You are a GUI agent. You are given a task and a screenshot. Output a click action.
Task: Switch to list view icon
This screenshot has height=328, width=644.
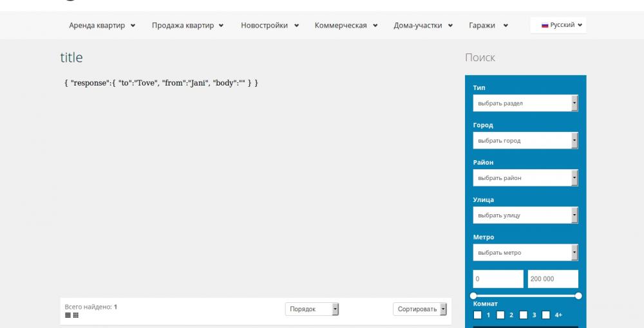coord(68,315)
